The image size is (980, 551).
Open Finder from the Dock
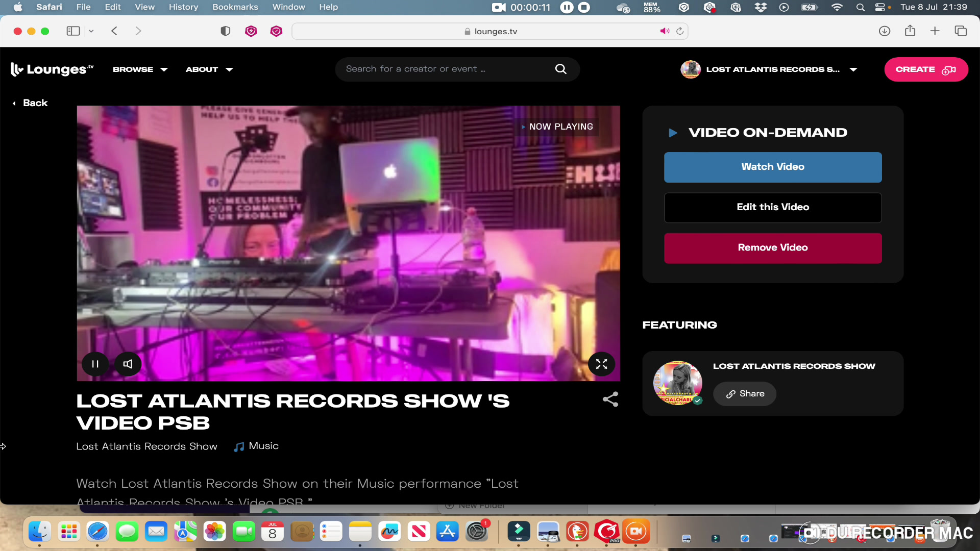coord(39,532)
